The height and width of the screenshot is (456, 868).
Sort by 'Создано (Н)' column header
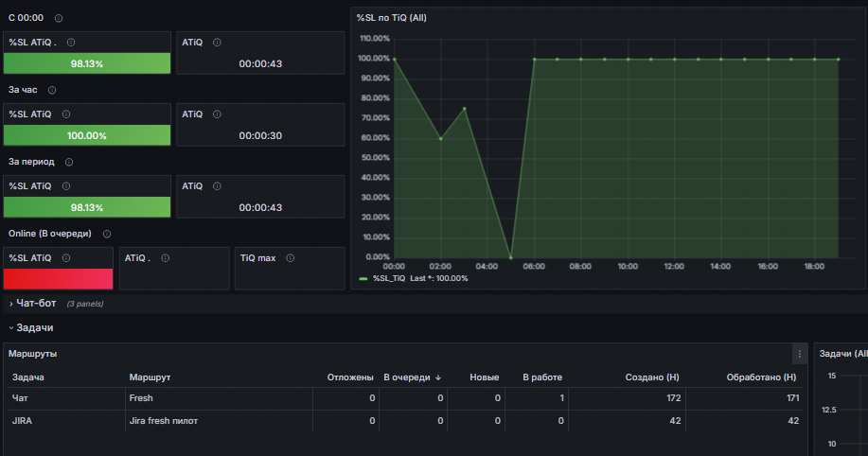point(652,377)
